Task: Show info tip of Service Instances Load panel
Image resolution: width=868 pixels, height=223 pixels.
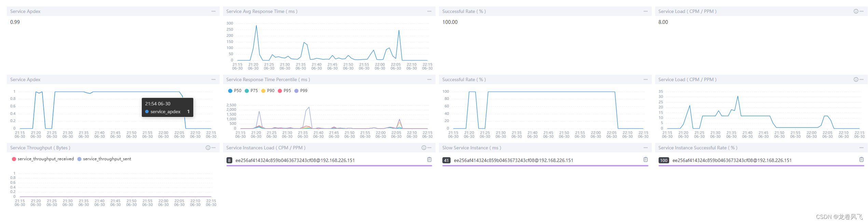Action: pos(424,148)
